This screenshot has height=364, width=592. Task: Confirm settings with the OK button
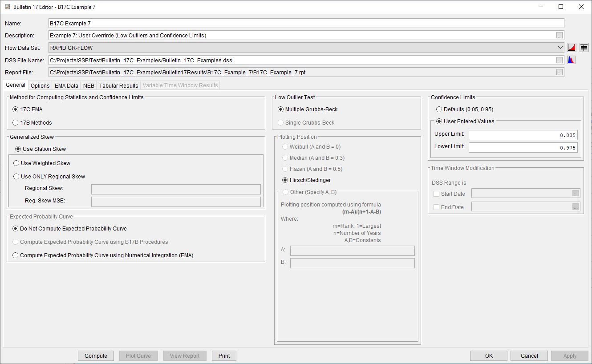(488, 356)
